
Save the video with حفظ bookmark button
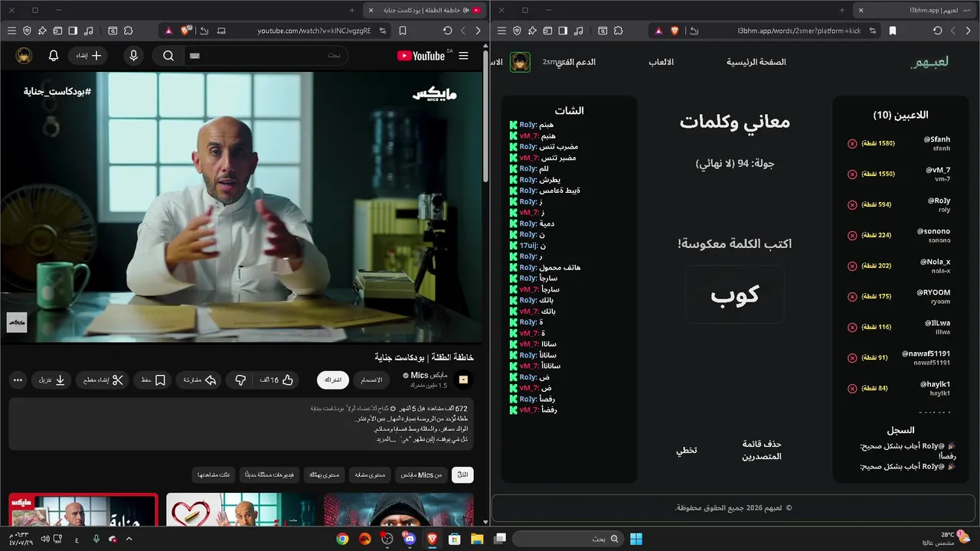coord(153,380)
